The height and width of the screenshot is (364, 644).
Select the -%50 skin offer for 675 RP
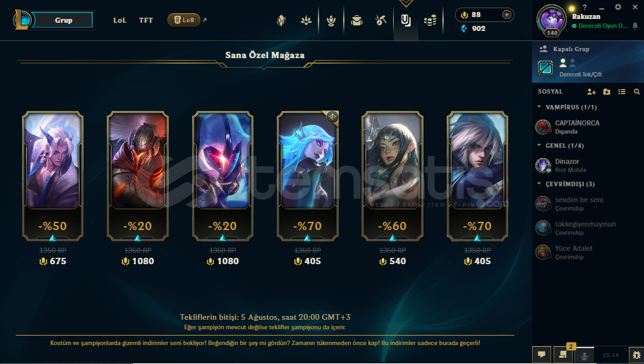pyautogui.click(x=52, y=176)
